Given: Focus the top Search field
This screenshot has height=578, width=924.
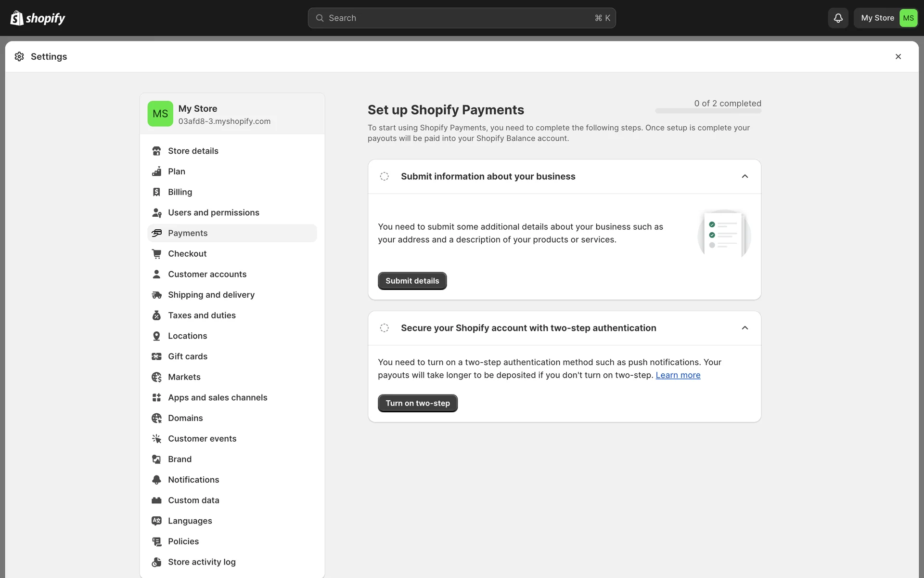Looking at the screenshot, I should tap(461, 18).
